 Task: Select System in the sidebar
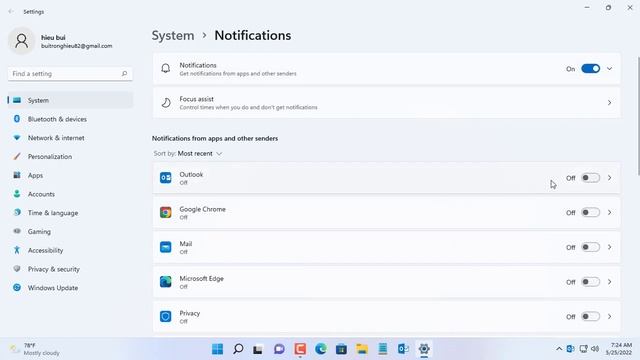pos(70,100)
